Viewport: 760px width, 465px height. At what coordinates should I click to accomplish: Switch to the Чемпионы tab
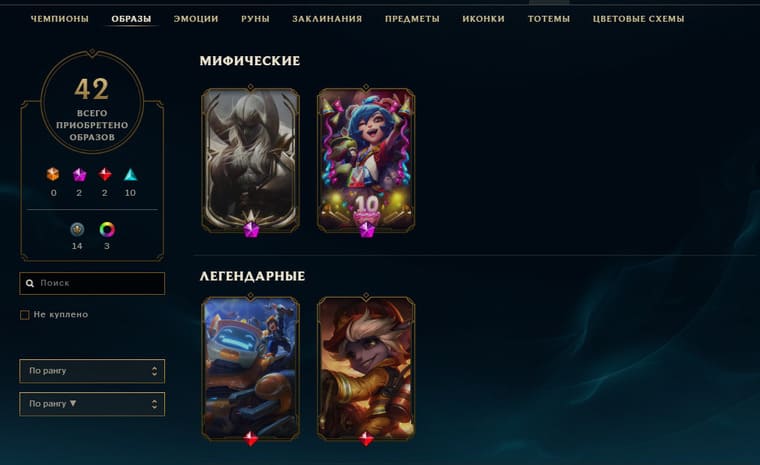point(60,19)
